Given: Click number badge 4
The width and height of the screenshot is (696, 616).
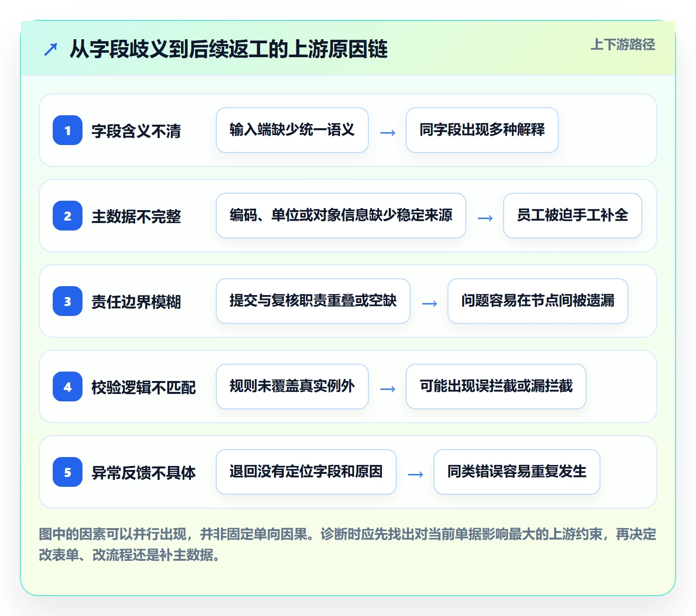Looking at the screenshot, I should (x=68, y=386).
